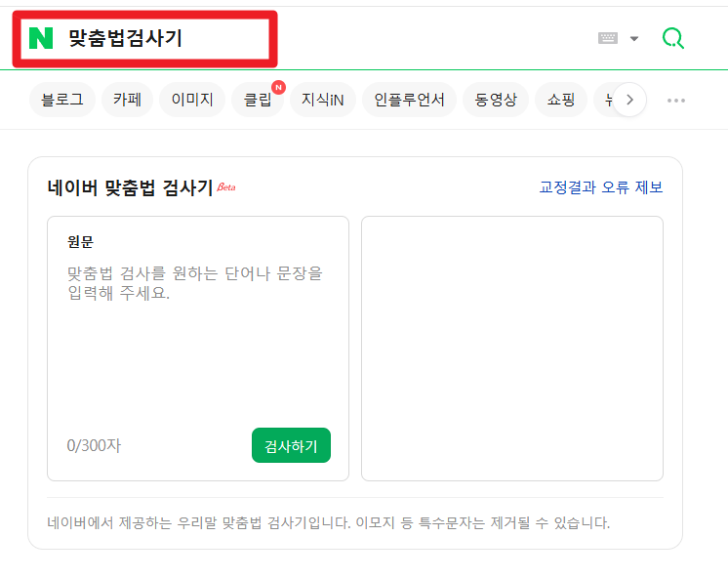The width and height of the screenshot is (728, 578).
Task: Switch to the 이미지 tab
Action: (x=192, y=100)
